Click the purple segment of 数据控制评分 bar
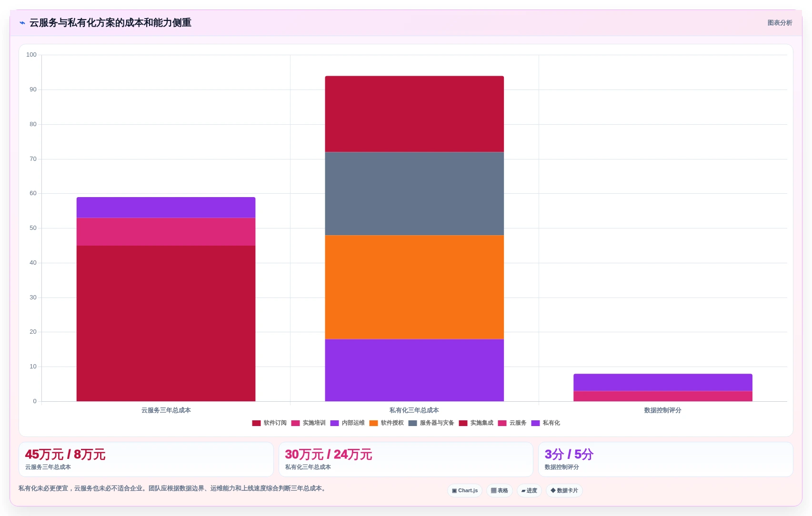Screen dimensions: 812x516 pos(663,382)
